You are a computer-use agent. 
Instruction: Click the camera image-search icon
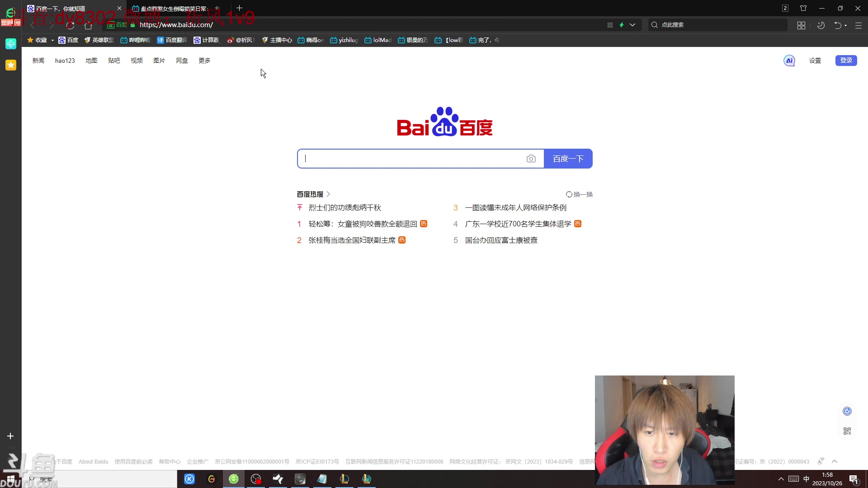tap(531, 159)
